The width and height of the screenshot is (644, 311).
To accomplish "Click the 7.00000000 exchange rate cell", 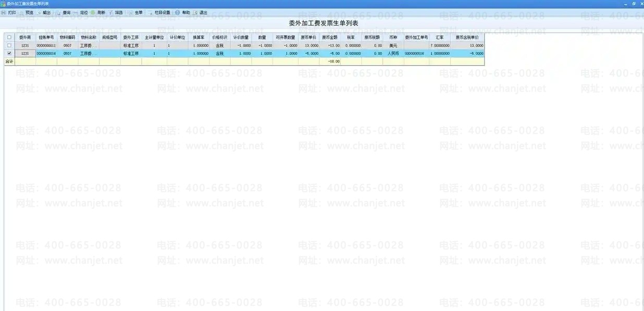I will [x=440, y=46].
